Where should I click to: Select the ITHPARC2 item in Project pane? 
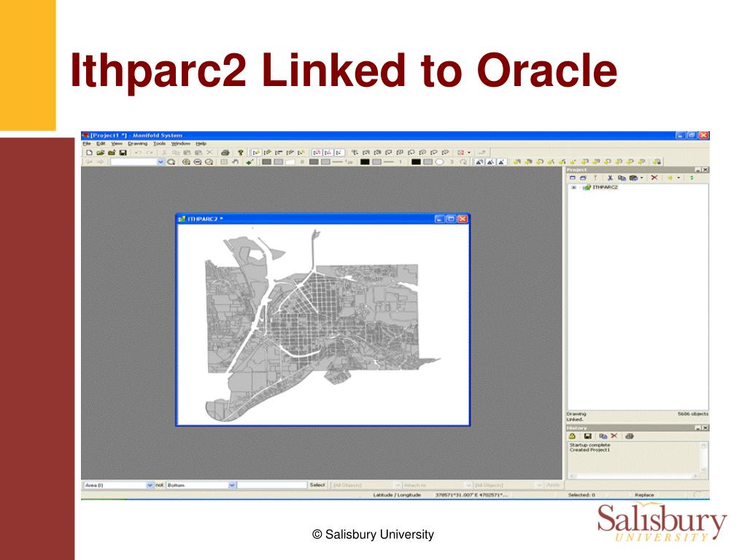tap(605, 187)
